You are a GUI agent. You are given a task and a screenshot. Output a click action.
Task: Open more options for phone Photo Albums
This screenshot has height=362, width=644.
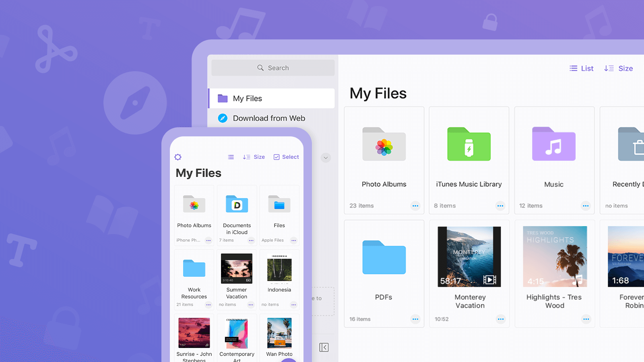click(x=208, y=241)
